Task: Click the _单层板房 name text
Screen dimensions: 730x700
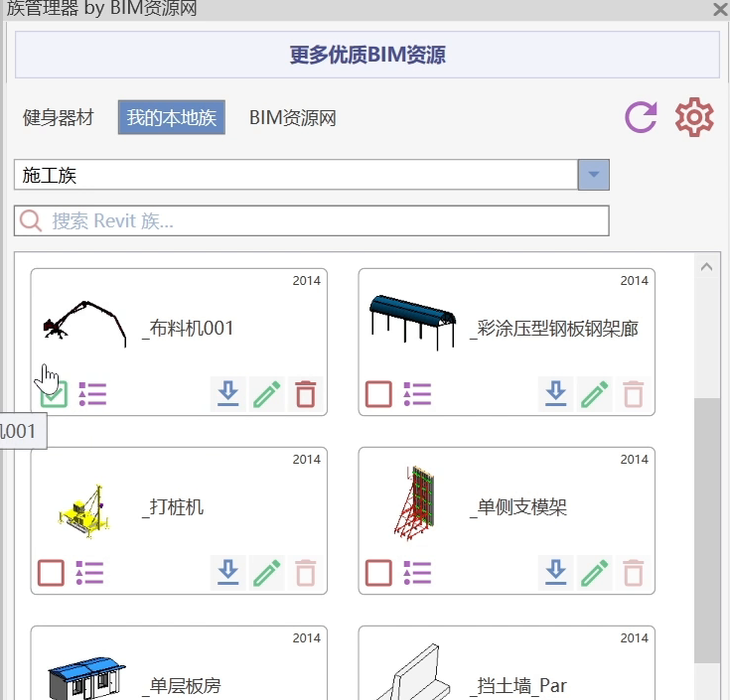Action: [182, 686]
